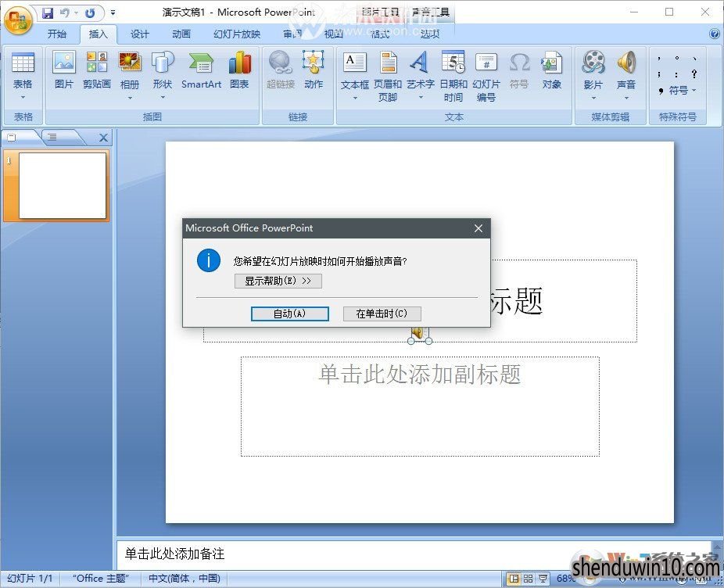Close the slides/outline pane

103,138
